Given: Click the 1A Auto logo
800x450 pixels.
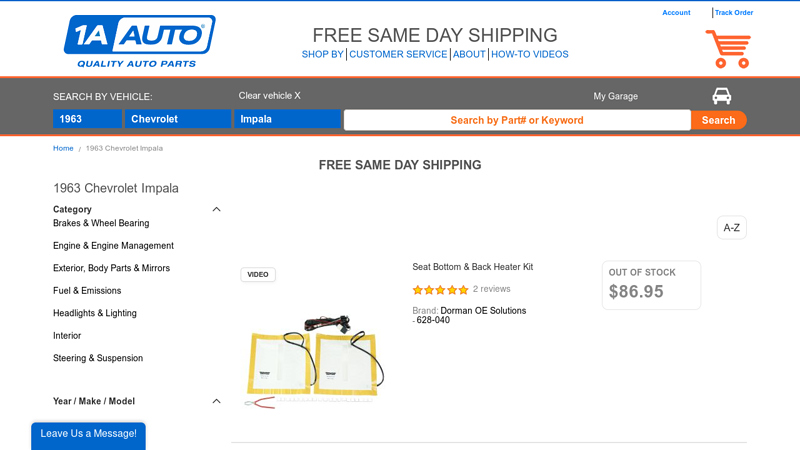Looking at the screenshot, I should pyautogui.click(x=139, y=42).
